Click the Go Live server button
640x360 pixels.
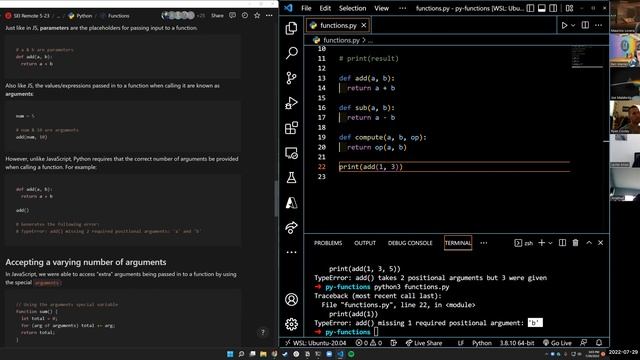558,343
